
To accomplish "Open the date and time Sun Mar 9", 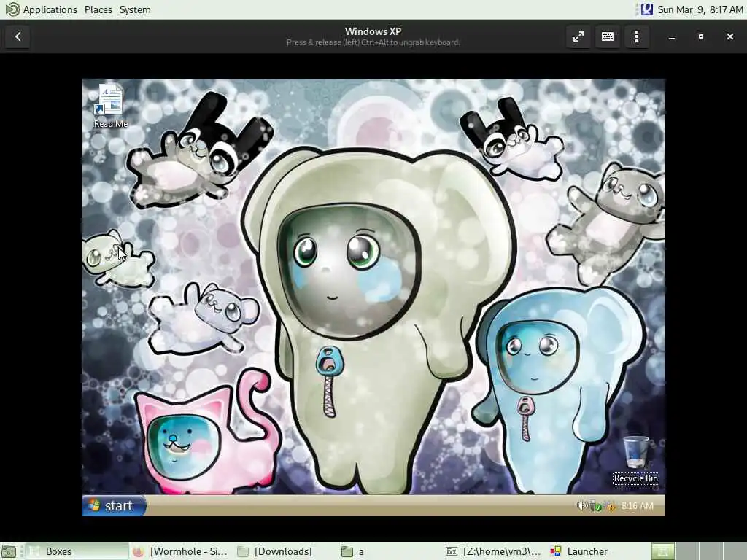I will 700,9.
